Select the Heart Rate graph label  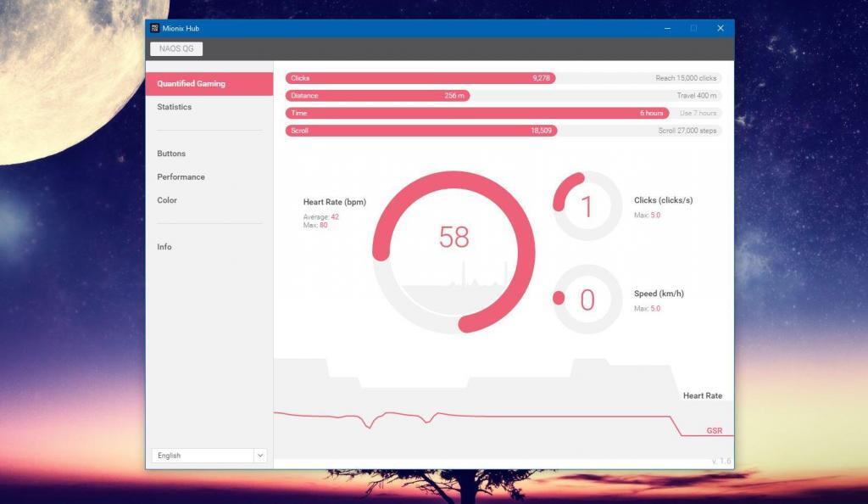[703, 396]
